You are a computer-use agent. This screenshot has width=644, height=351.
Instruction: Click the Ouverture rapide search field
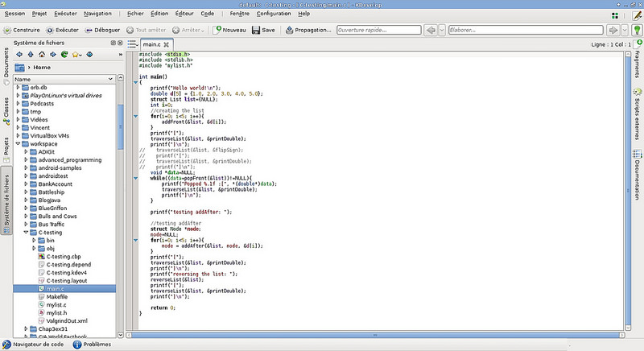pyautogui.click(x=378, y=30)
